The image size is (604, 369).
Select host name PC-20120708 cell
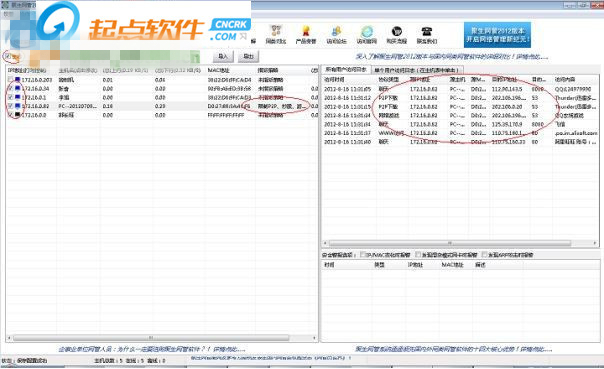coord(78,106)
